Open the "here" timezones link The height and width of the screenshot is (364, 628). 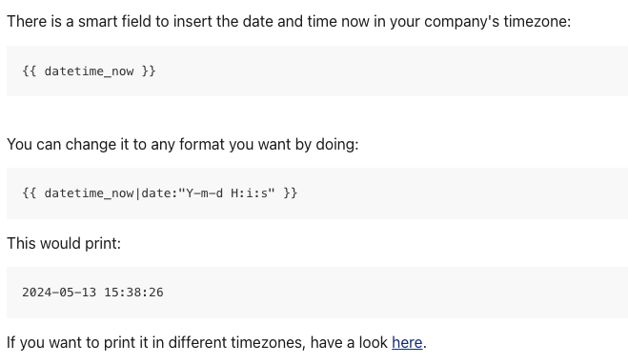[407, 343]
